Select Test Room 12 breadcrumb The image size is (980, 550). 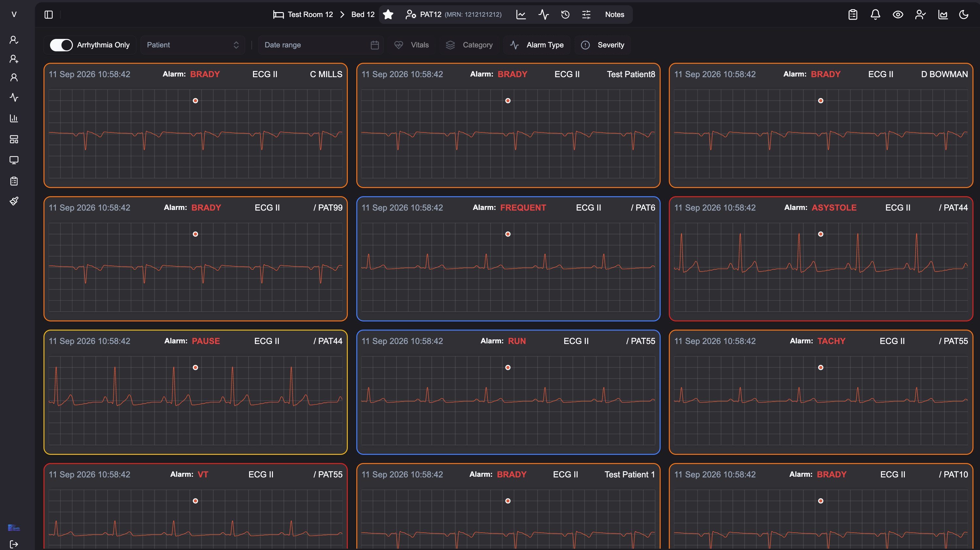[x=310, y=14]
